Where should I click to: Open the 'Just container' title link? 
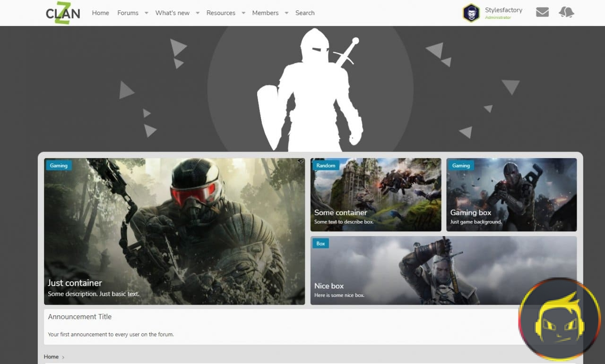pyautogui.click(x=75, y=283)
